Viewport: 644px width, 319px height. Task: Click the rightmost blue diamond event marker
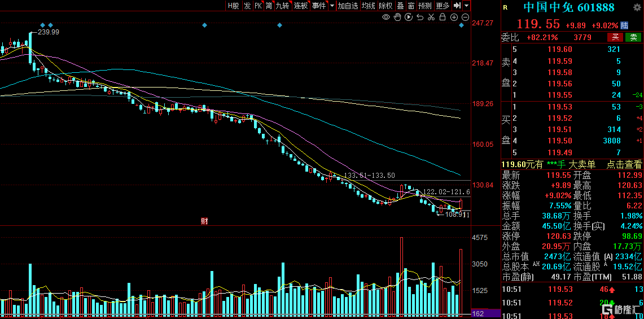tap(461, 25)
